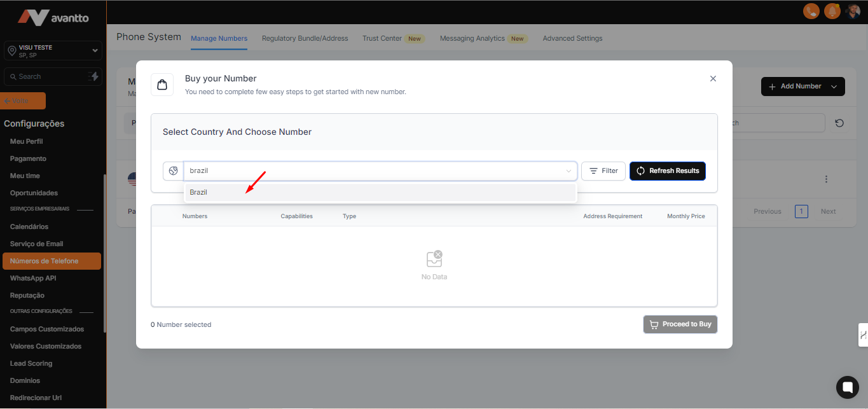Click the user avatar in top bar
The image size is (868, 409).
(x=853, y=11)
